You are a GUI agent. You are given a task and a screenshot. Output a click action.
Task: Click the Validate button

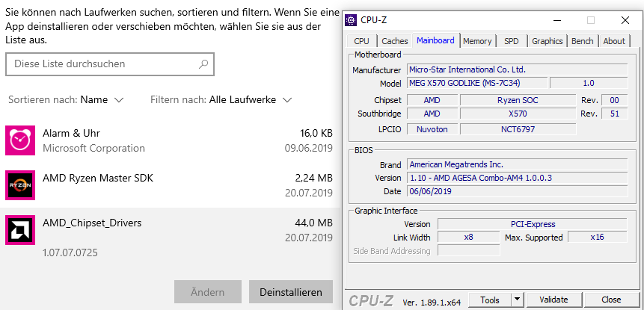(553, 300)
